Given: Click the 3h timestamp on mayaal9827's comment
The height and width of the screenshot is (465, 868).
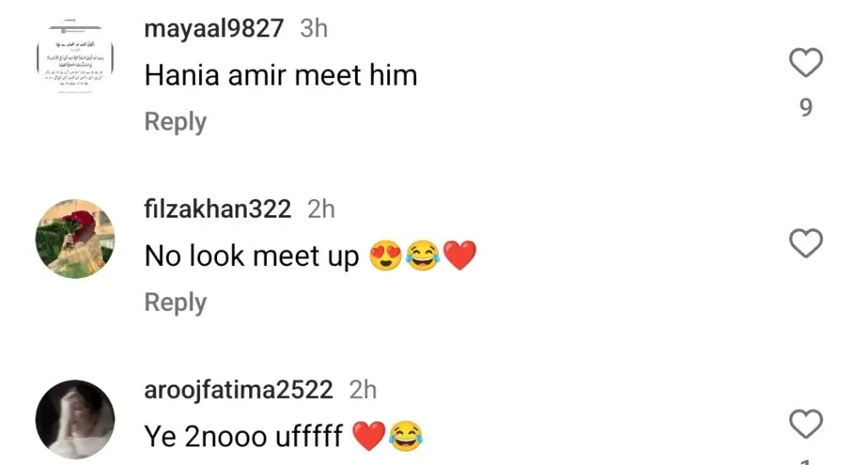Looking at the screenshot, I should (314, 29).
